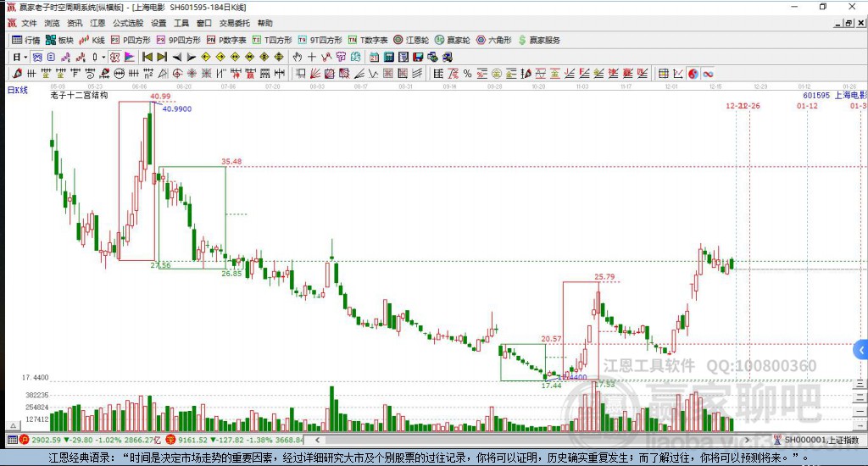The height and width of the screenshot is (466, 868).
Task: Click the red-blue yin-yang icon
Action: coord(693,74)
